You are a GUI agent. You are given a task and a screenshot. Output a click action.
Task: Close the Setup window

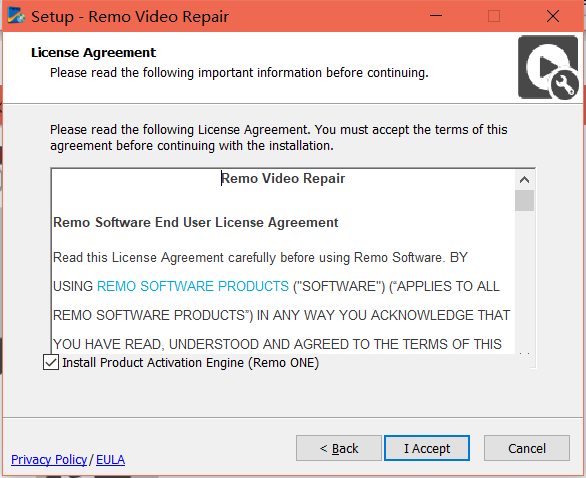(x=553, y=16)
